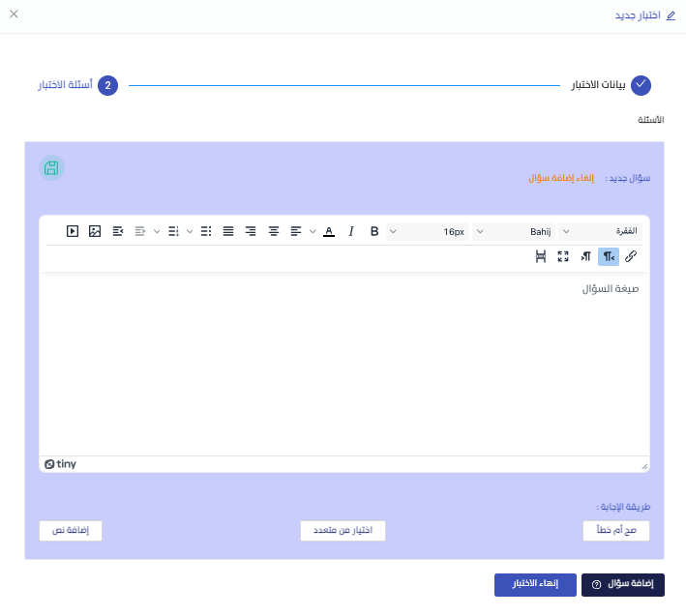The image size is (686, 616).
Task: Select step 2 أسئلة الاختبار
Action: 107,86
